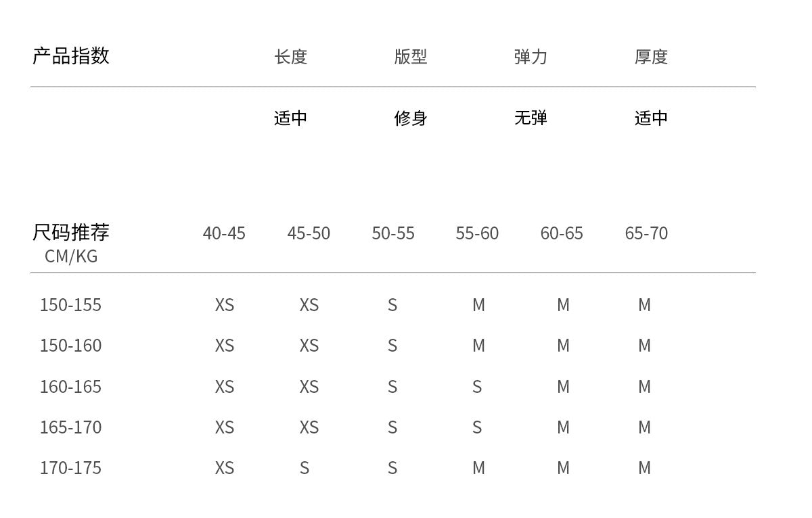Select the 40-45 weight column header
Screen dimensions: 812x518
pos(224,233)
